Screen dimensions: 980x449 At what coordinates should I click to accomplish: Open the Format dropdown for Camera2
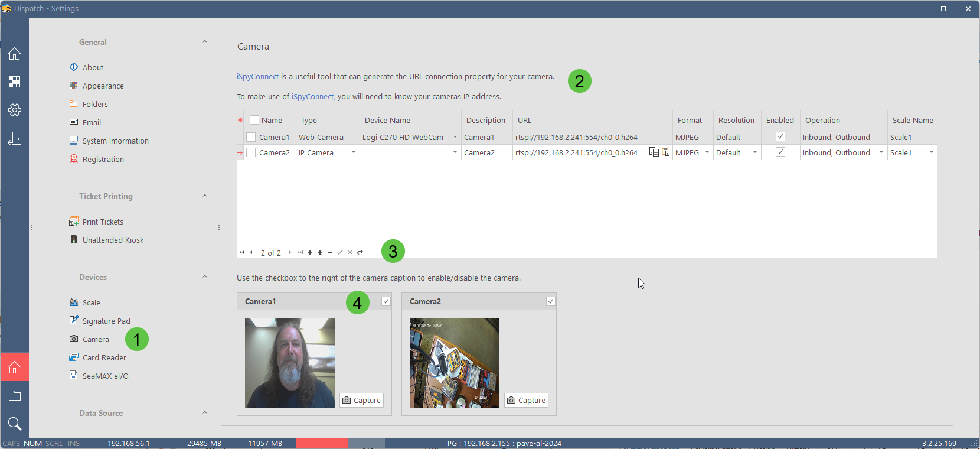point(707,152)
